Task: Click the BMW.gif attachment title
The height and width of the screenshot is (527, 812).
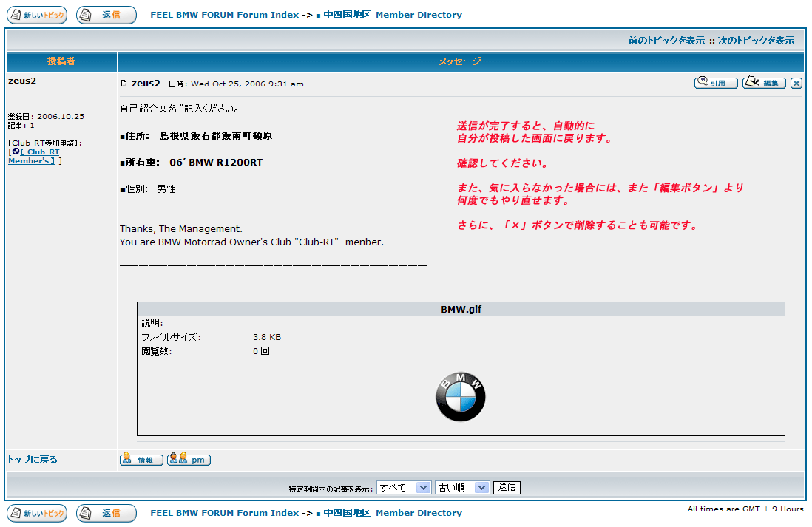Action: pos(461,309)
